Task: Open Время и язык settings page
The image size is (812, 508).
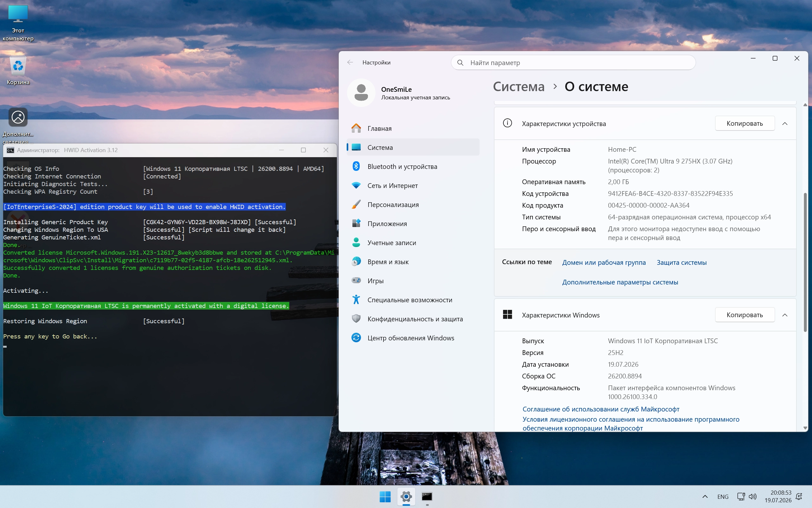Action: point(413,262)
